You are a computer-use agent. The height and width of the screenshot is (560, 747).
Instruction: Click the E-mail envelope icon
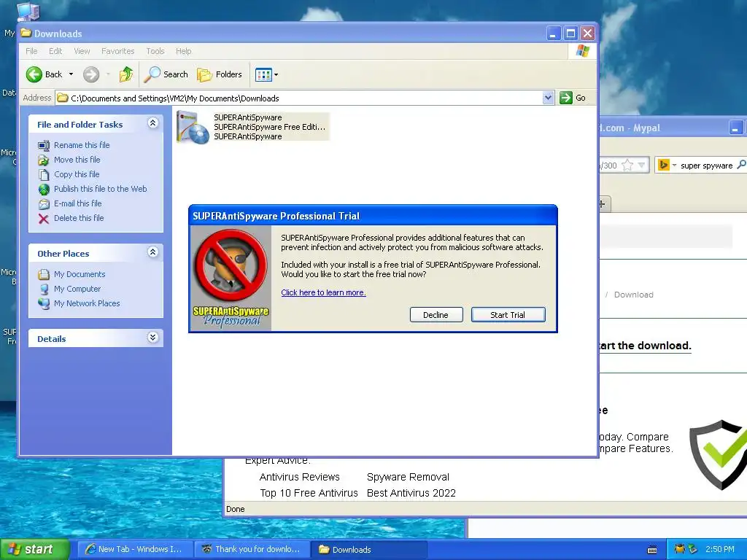[44, 204]
